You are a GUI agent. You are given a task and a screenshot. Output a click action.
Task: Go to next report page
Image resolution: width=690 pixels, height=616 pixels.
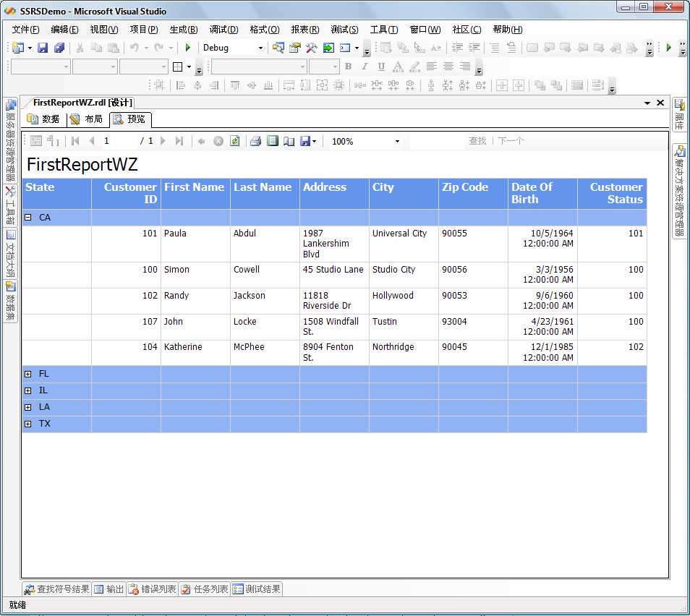tap(163, 141)
